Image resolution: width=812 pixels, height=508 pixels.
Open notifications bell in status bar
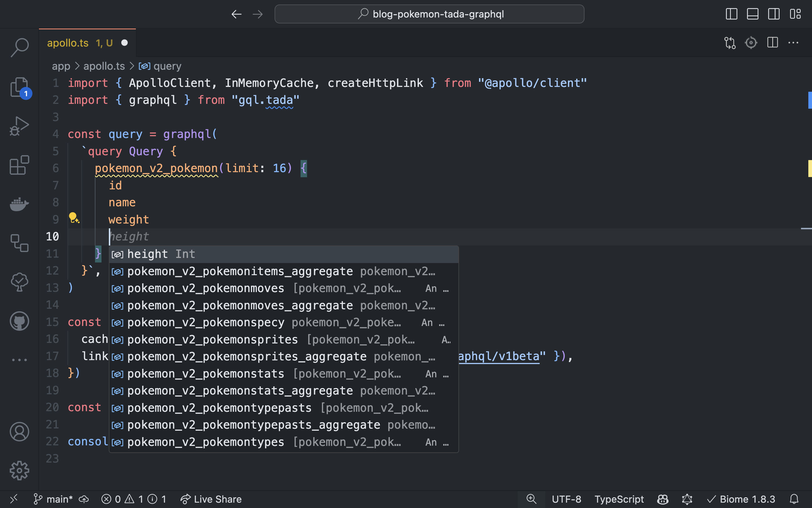pos(794,499)
